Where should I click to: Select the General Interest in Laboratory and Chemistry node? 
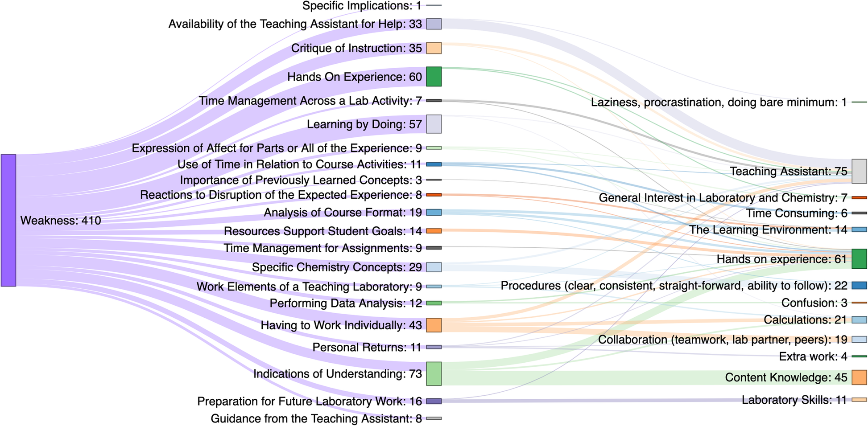pyautogui.click(x=859, y=197)
